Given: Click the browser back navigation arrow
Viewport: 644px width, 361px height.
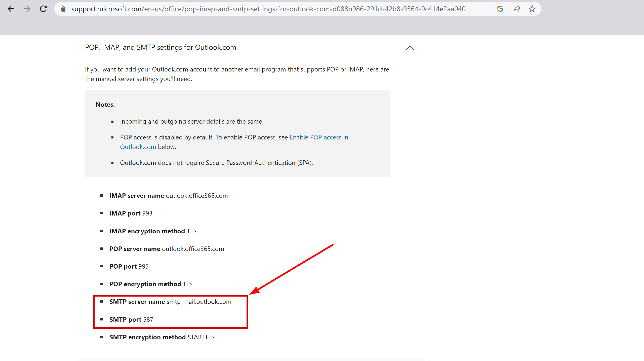Looking at the screenshot, I should click(x=11, y=8).
